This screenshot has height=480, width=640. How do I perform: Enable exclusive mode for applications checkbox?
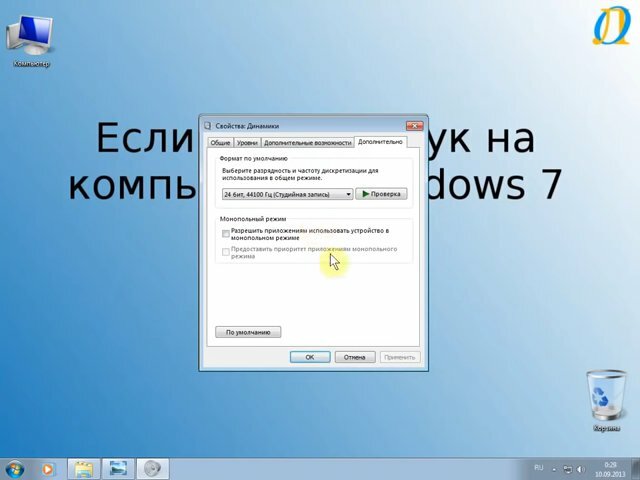226,234
